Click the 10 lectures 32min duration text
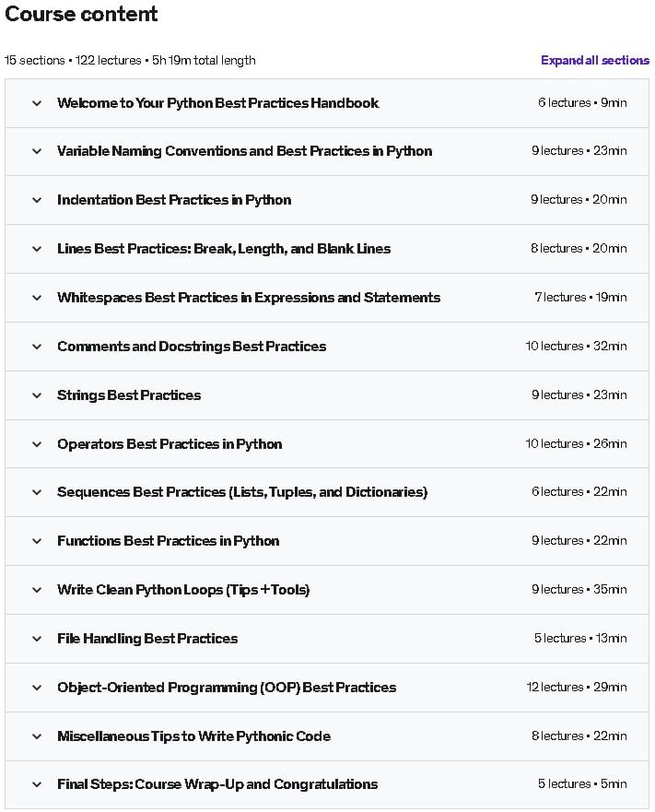Screen dimensions: 655x812 coord(576,347)
